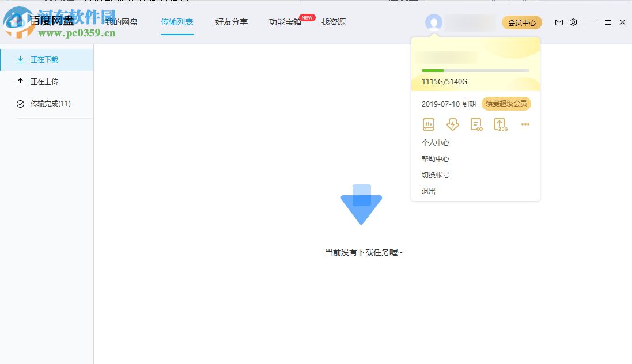This screenshot has width=632, height=364.
Task: Open the storage capacity icon in account popup
Action: [429, 124]
